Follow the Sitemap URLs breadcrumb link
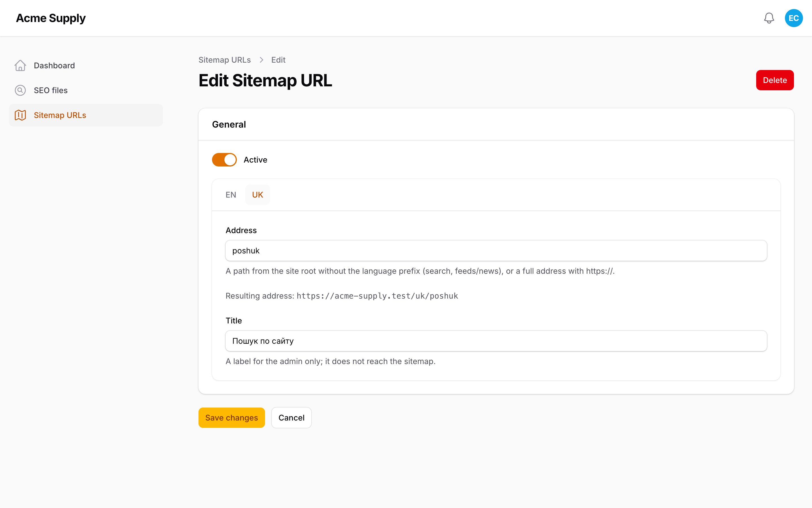 coord(224,60)
